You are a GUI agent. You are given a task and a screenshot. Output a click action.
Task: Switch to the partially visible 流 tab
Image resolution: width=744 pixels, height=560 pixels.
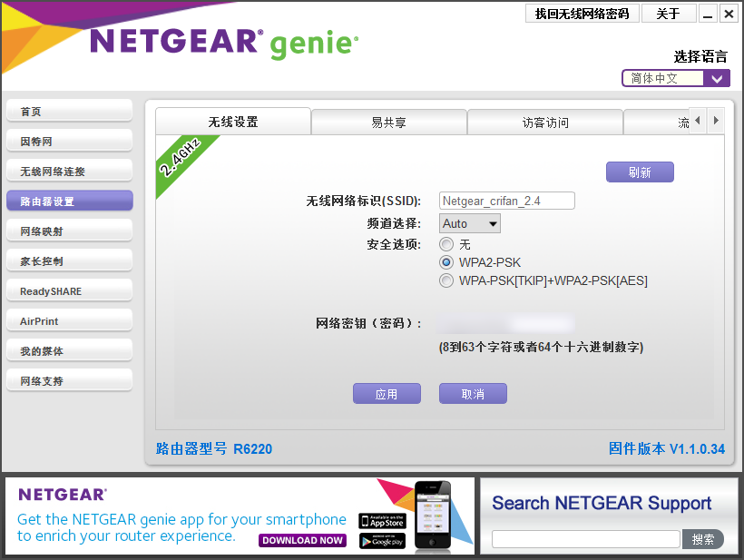(x=657, y=123)
